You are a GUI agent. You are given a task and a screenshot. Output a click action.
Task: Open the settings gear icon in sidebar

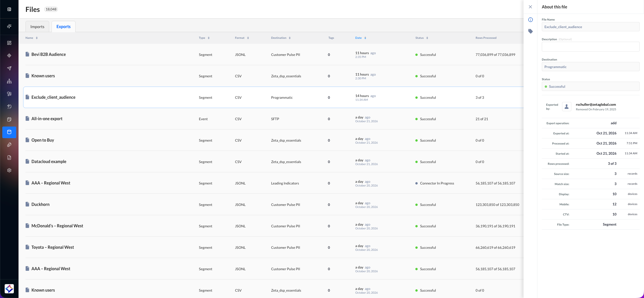click(9, 170)
